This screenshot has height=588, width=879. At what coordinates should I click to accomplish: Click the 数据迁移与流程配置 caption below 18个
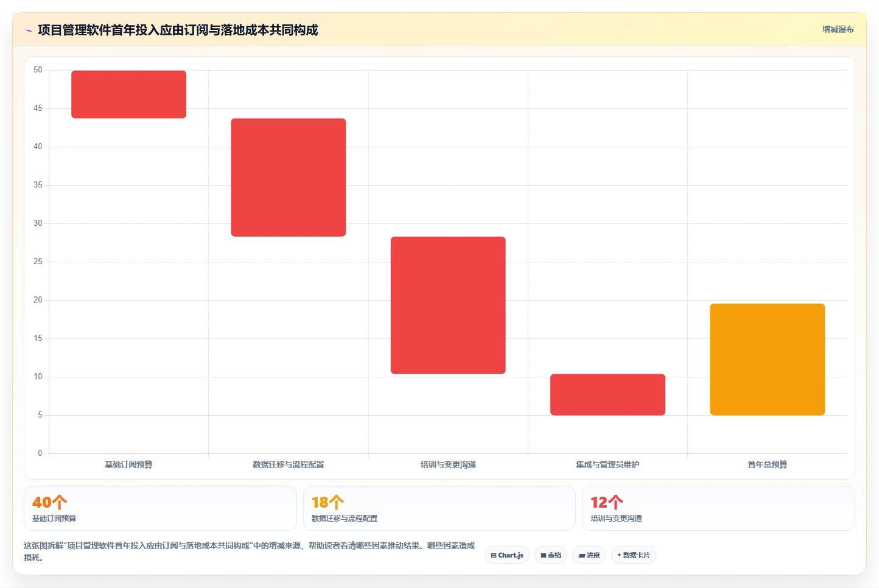click(x=345, y=519)
